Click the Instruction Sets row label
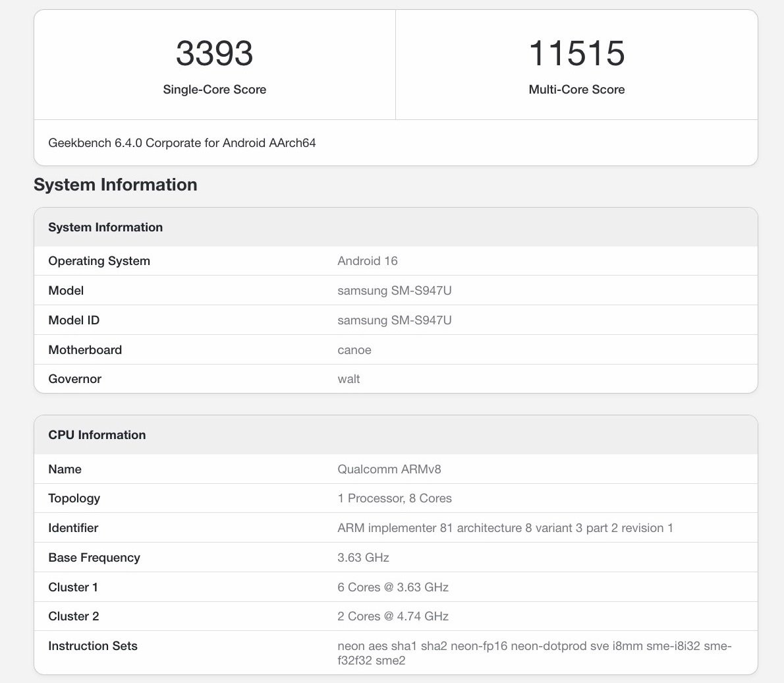Screen dimensions: 784x683 coord(92,646)
